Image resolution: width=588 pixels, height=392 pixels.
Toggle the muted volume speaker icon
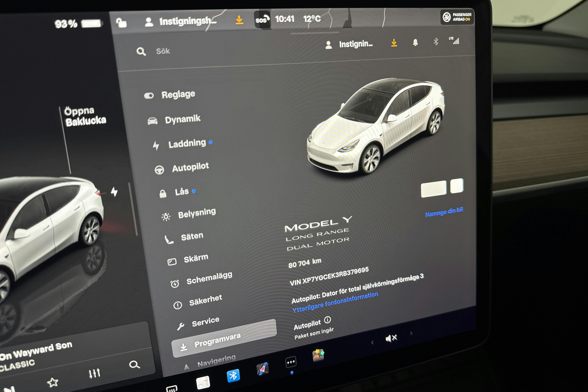point(391,338)
